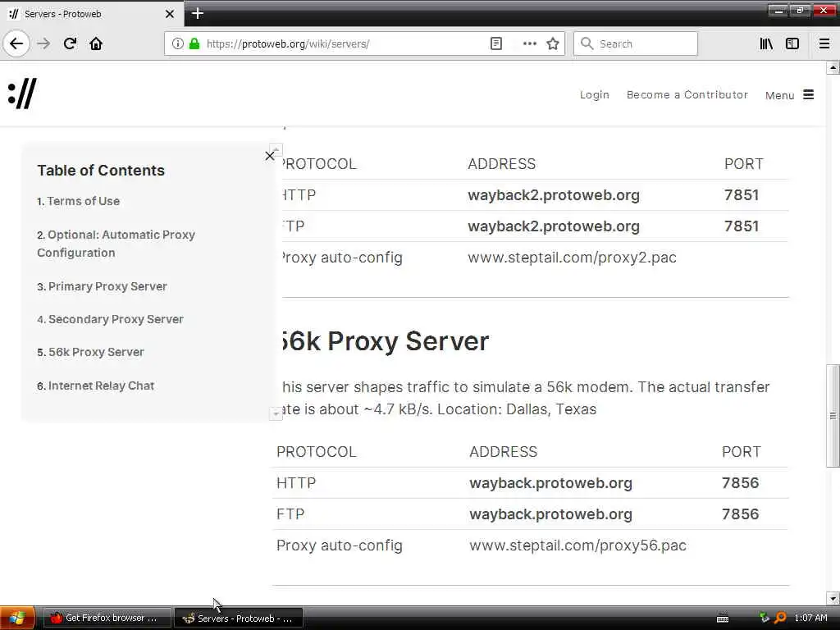Click HTTP wayback2.protoweb.org address cell

pyautogui.click(x=554, y=195)
